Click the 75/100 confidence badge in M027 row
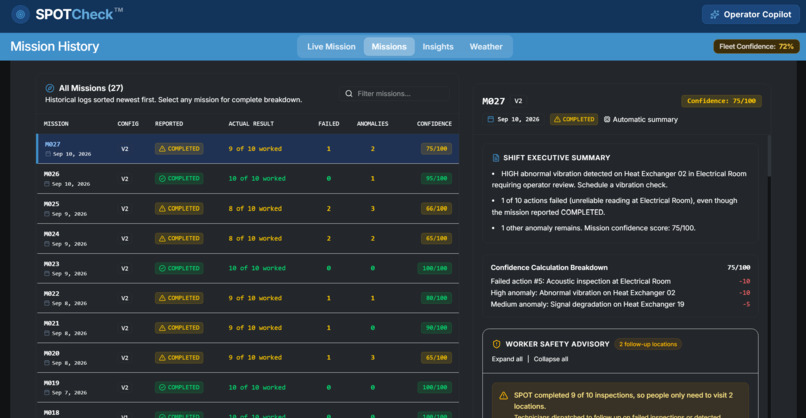The width and height of the screenshot is (806, 418). tap(436, 149)
